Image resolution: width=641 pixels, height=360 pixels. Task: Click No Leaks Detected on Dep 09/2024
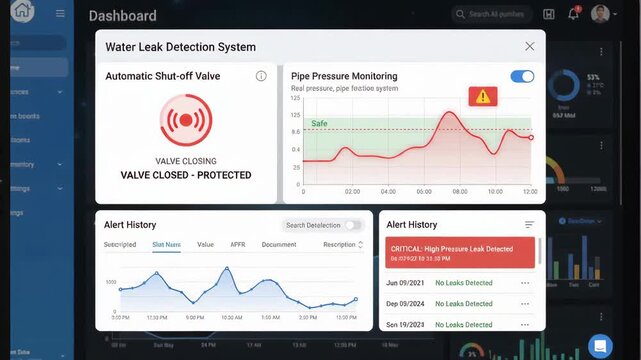point(464,304)
